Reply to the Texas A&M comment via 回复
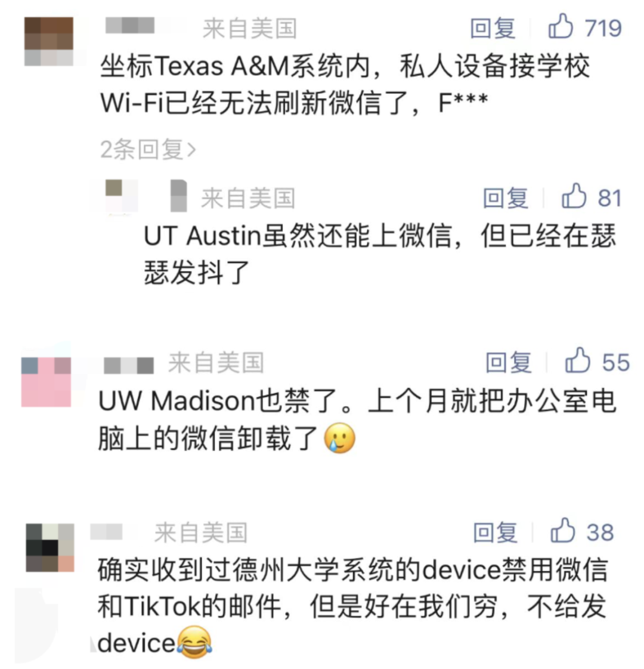The height and width of the screenshot is (669, 644). click(493, 28)
